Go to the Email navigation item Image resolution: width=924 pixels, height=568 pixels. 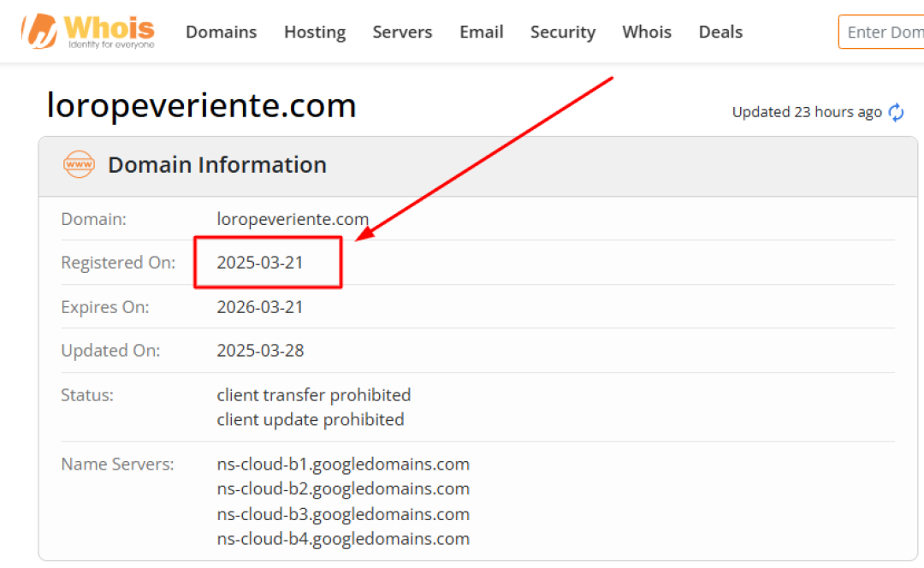coord(481,32)
